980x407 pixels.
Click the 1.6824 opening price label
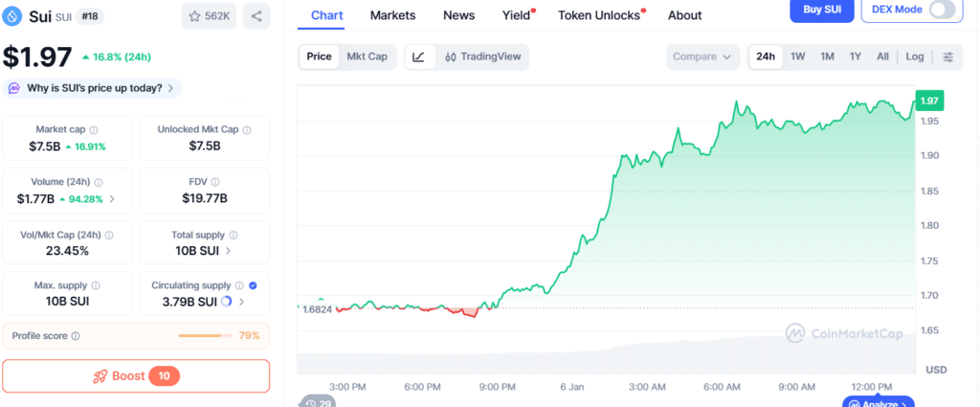[x=317, y=309]
